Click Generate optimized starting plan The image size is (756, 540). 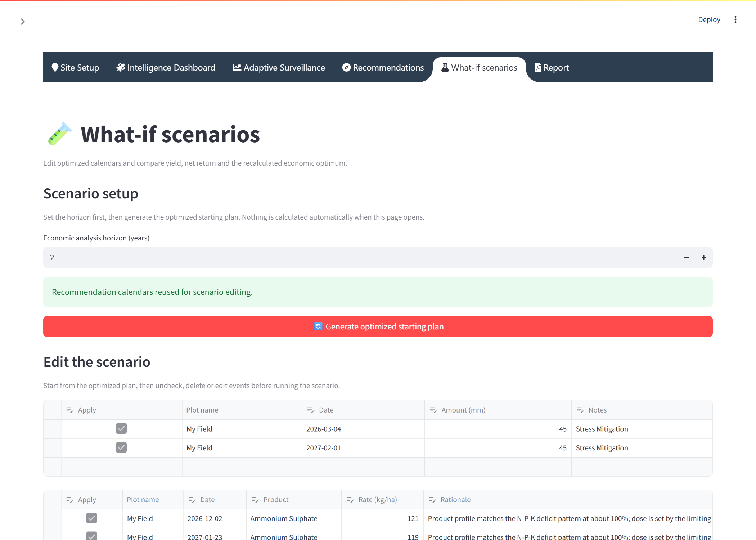point(378,327)
